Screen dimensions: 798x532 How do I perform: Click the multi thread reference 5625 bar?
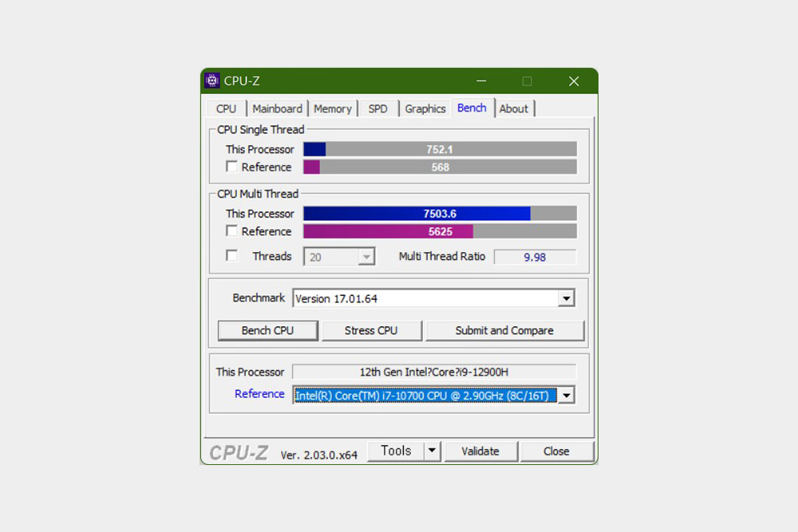[x=440, y=231]
